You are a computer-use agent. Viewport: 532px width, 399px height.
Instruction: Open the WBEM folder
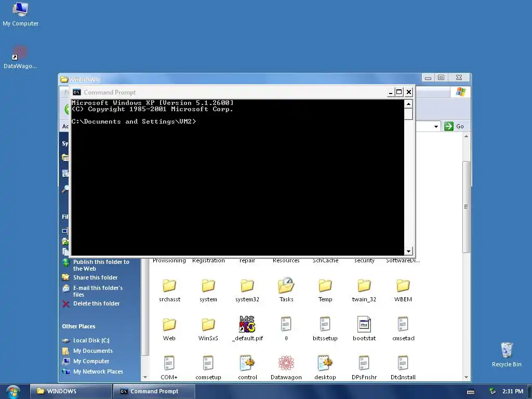point(403,290)
